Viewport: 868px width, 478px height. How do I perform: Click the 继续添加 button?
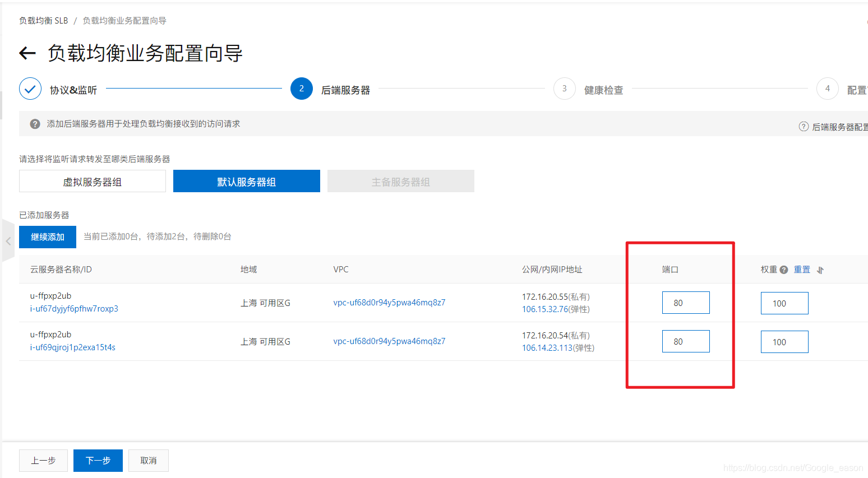click(x=47, y=236)
